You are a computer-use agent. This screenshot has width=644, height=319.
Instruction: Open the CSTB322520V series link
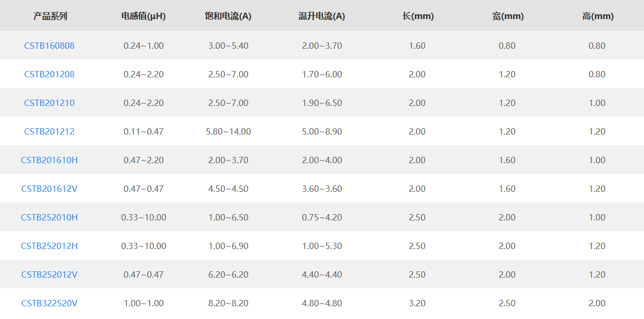click(x=49, y=303)
